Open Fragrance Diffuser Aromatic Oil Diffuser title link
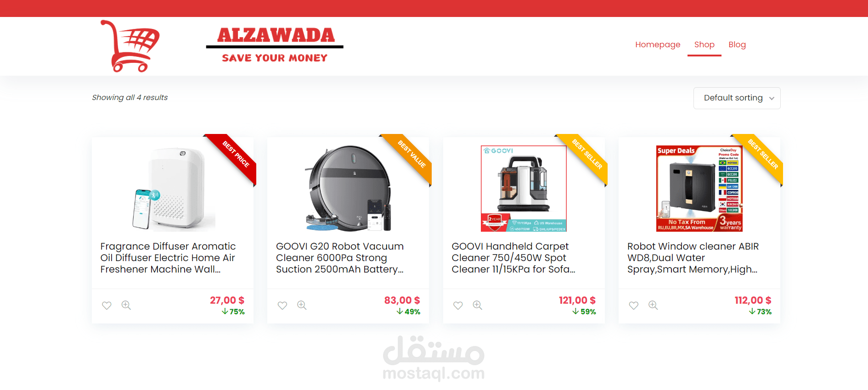868x390 pixels. (x=168, y=258)
